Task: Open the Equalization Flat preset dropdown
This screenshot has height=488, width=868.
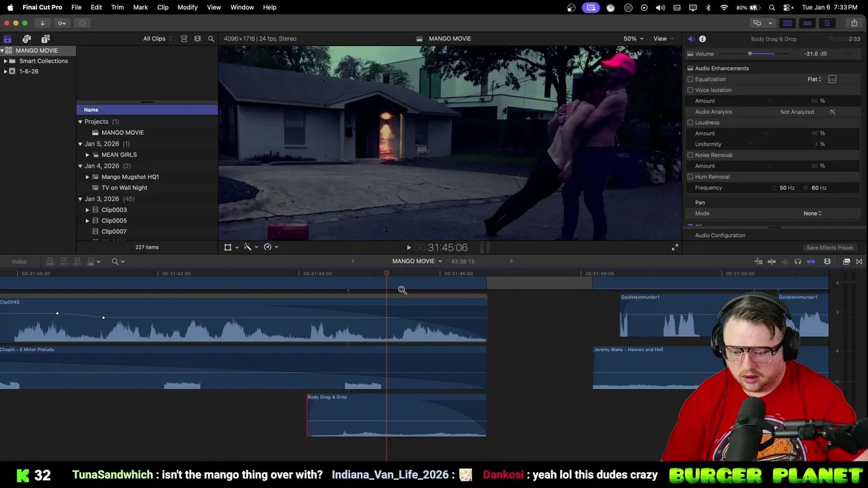Action: 814,79
